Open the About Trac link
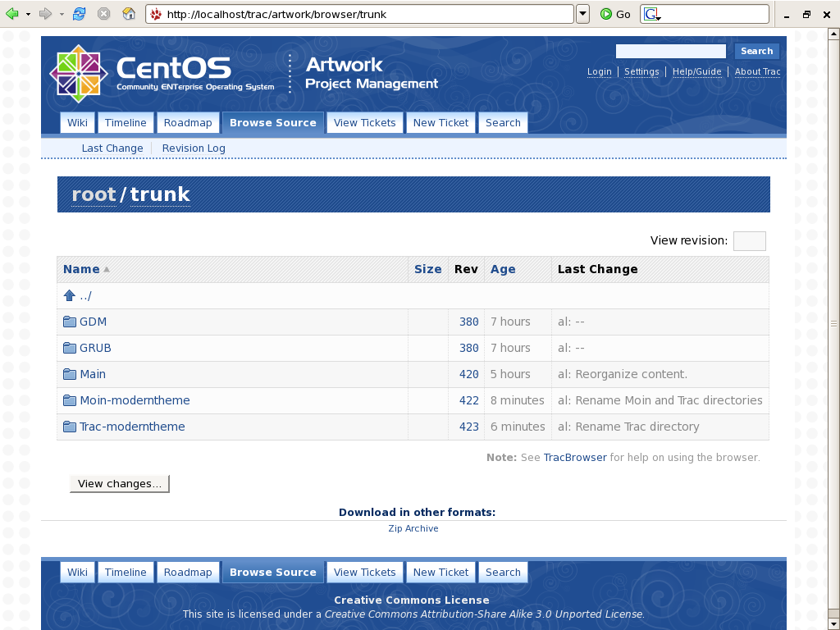 pos(757,71)
